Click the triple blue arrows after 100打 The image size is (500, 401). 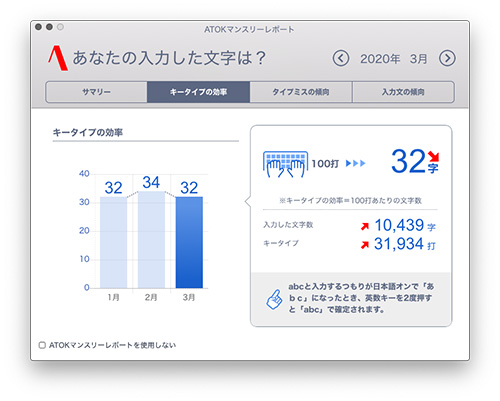(356, 163)
